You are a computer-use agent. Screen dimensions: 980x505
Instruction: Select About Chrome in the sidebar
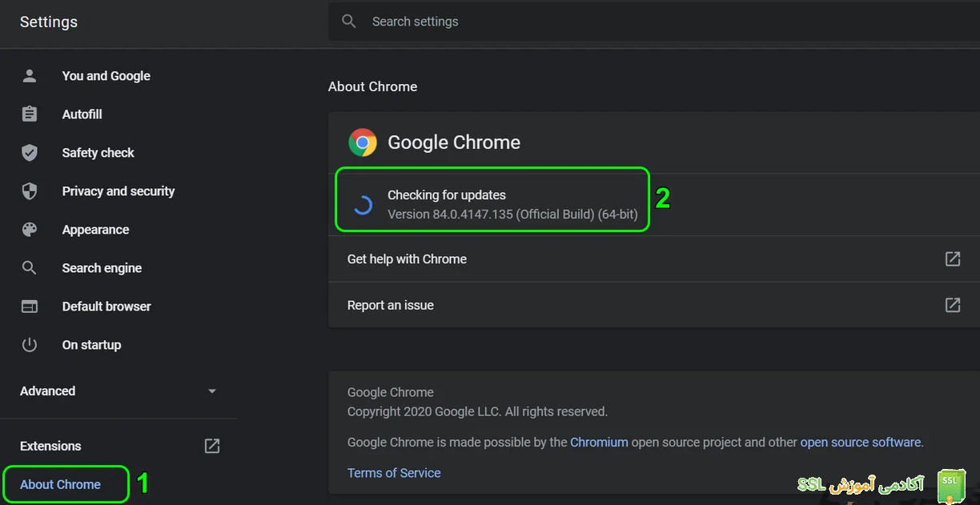[x=60, y=484]
